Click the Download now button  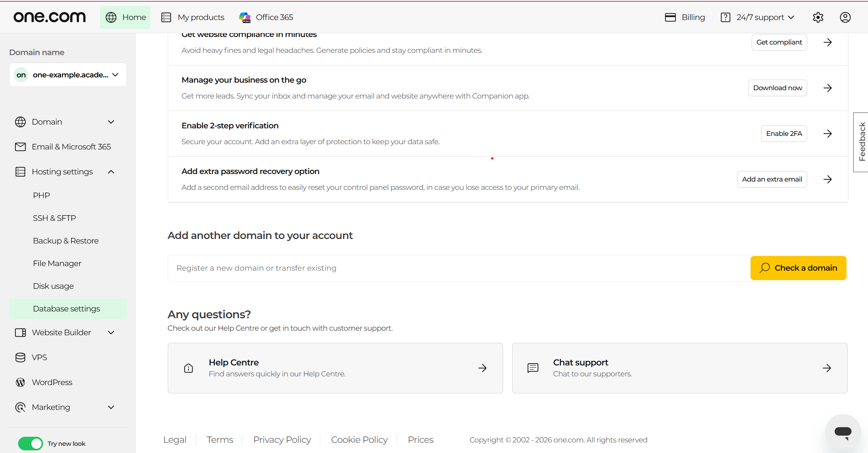pos(778,88)
